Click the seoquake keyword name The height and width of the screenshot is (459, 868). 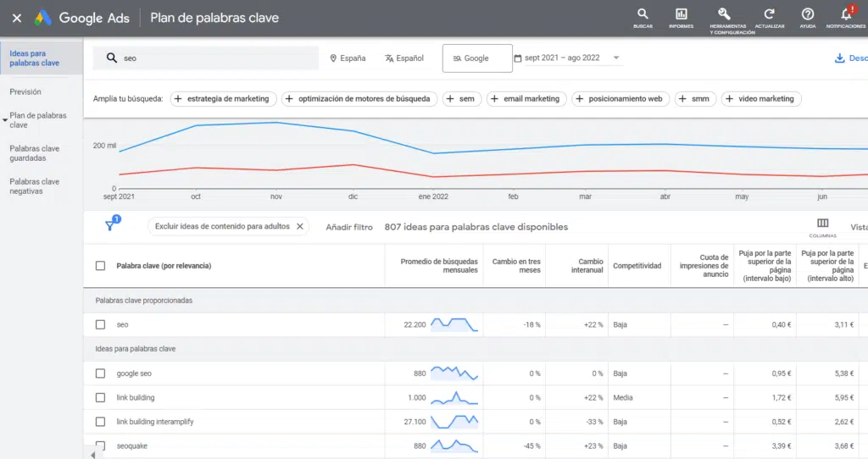[x=131, y=445]
